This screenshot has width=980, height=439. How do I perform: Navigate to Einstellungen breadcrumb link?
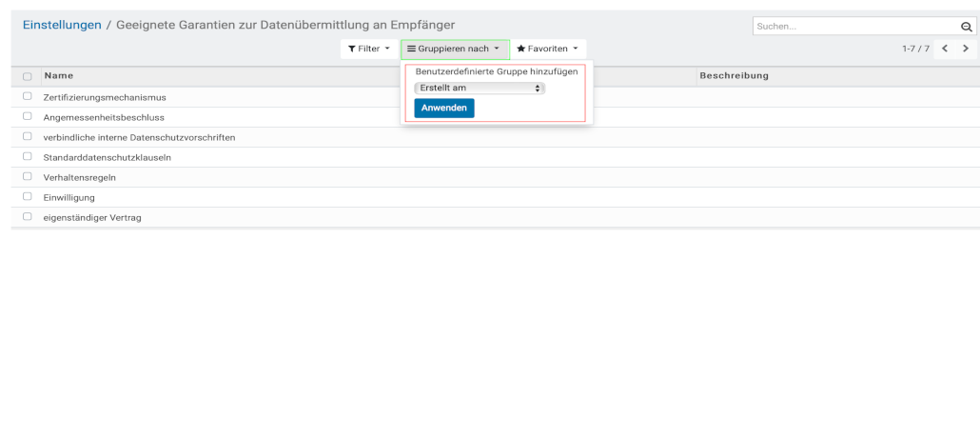pyautogui.click(x=62, y=24)
